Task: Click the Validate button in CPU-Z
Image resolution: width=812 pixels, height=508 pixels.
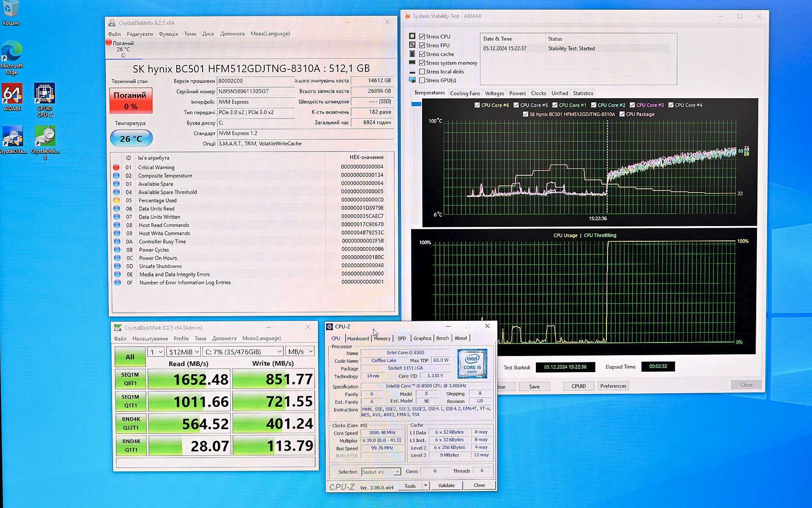Action: click(446, 485)
